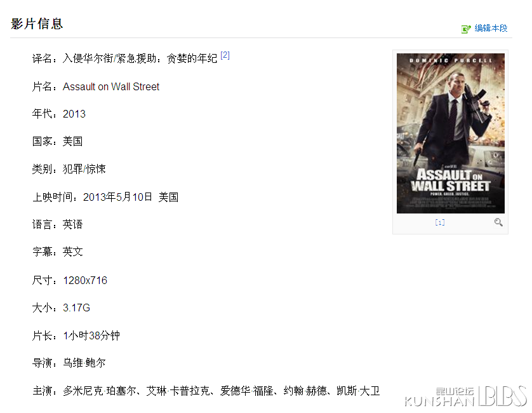Click the file size value 3.17G
532x413 pixels.
click(x=76, y=308)
